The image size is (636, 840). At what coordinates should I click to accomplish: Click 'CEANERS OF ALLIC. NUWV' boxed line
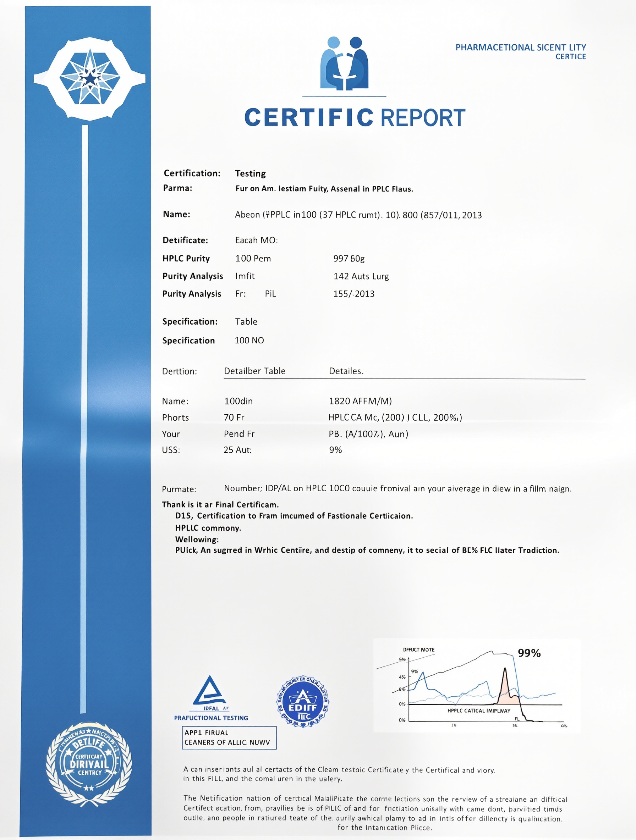click(x=227, y=742)
